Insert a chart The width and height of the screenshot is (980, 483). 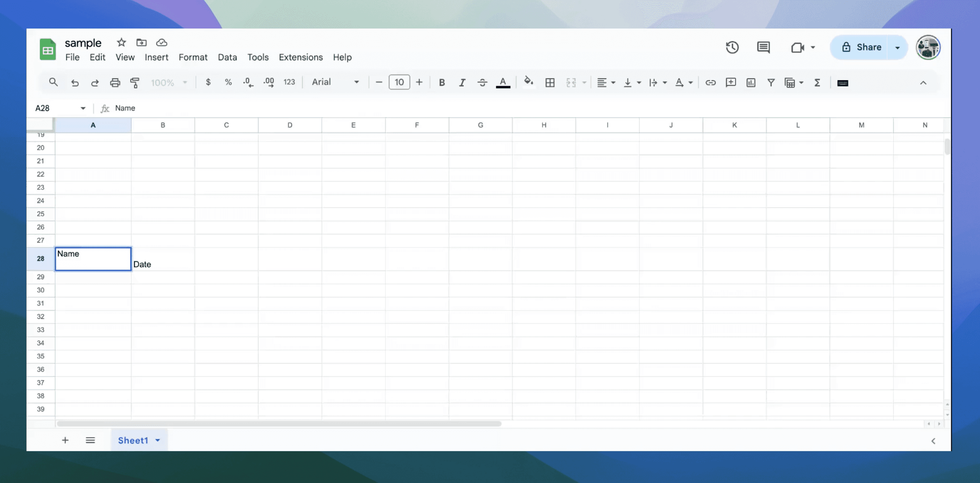pyautogui.click(x=751, y=82)
